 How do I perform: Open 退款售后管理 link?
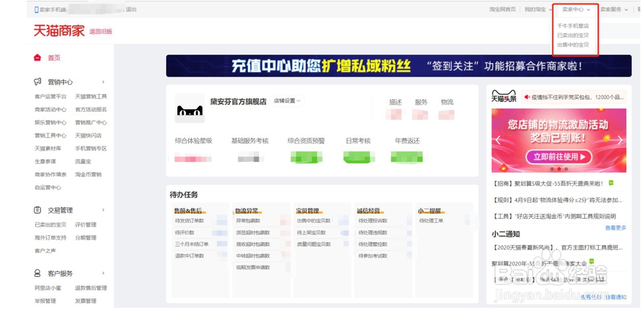coord(91,288)
